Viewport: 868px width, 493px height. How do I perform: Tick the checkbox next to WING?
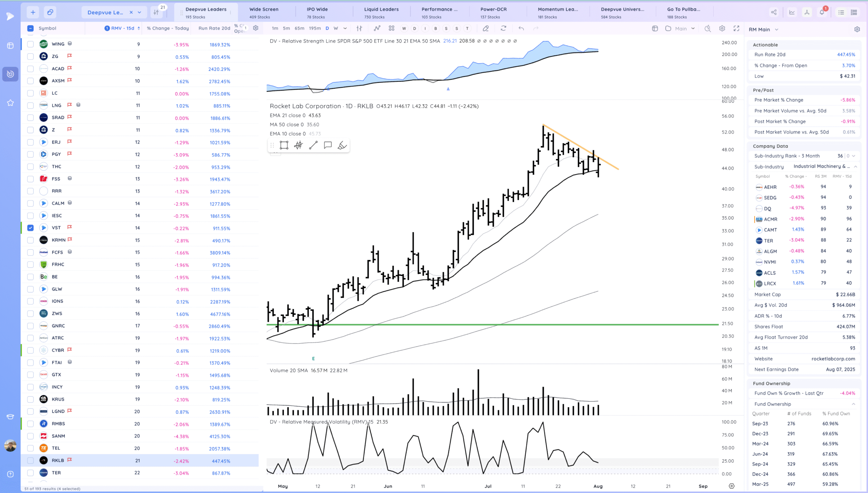click(31, 44)
